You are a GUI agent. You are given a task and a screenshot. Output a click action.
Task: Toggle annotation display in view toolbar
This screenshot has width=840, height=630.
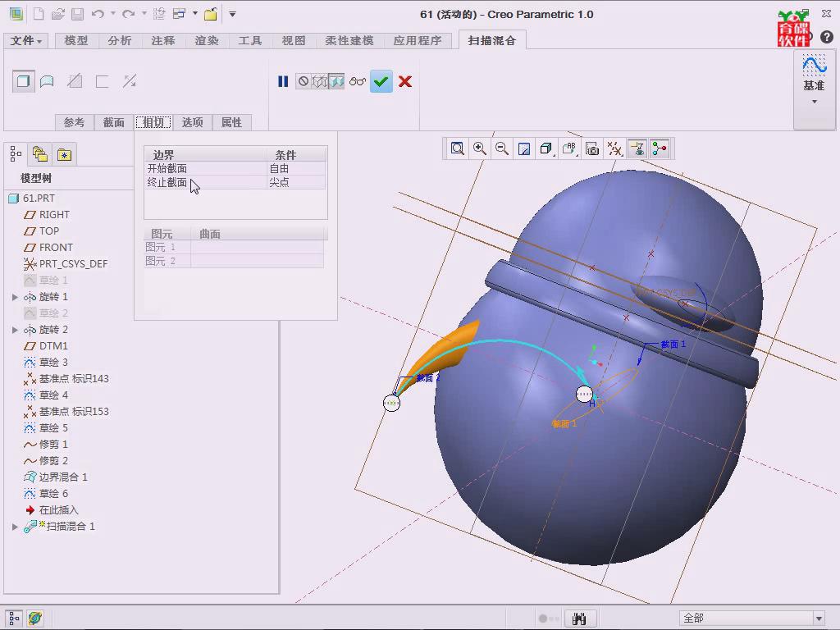coord(637,148)
